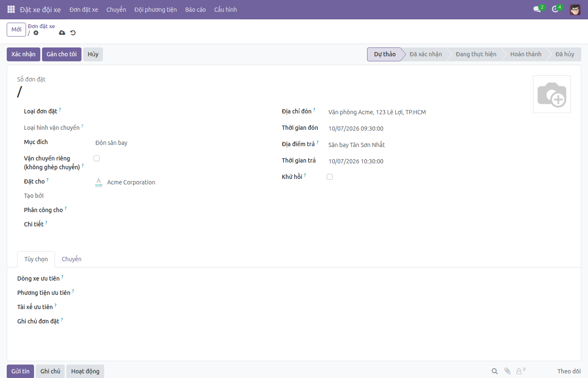Click the Theo dõi follow button
Viewport: 588px width, 378px height.
[x=569, y=371]
